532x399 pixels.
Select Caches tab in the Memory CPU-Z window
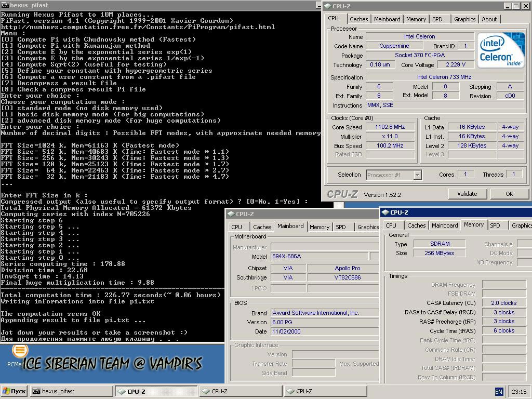tap(416, 225)
